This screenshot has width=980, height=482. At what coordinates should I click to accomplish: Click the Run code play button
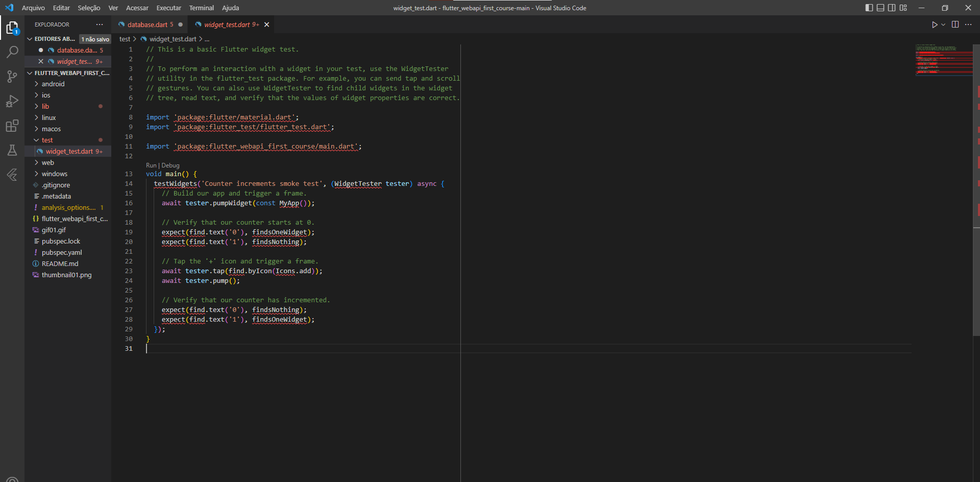pos(934,25)
